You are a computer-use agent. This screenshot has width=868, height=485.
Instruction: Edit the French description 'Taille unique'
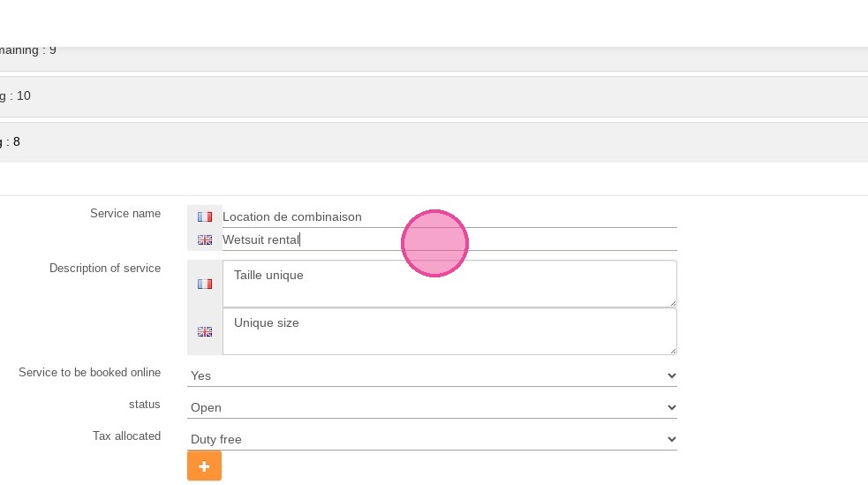click(449, 284)
